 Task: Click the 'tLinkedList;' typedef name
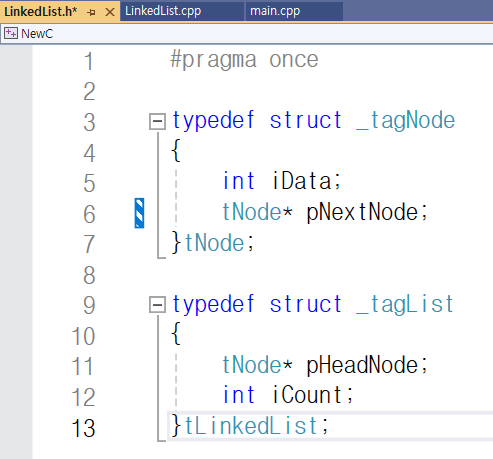(257, 426)
